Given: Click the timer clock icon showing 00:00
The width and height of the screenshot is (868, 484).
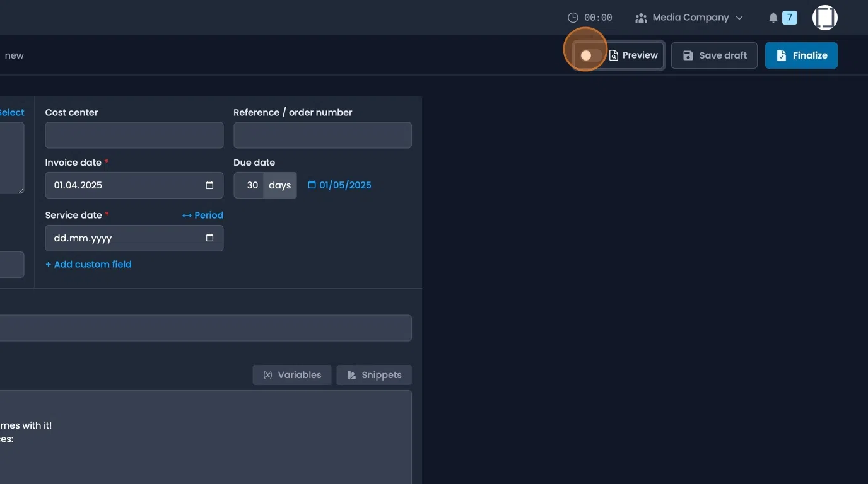Looking at the screenshot, I should coord(573,17).
